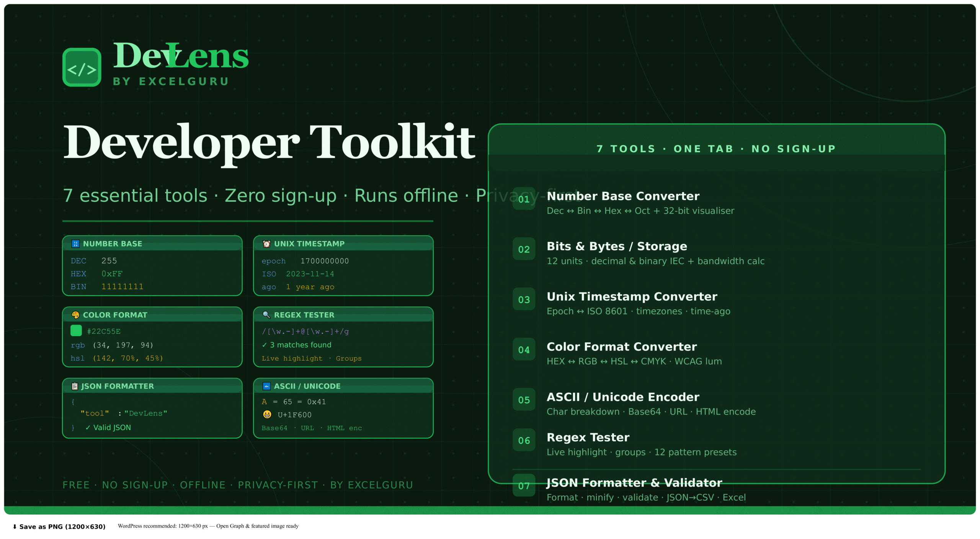
Task: Click the green #22C55E color swatch
Action: click(76, 331)
